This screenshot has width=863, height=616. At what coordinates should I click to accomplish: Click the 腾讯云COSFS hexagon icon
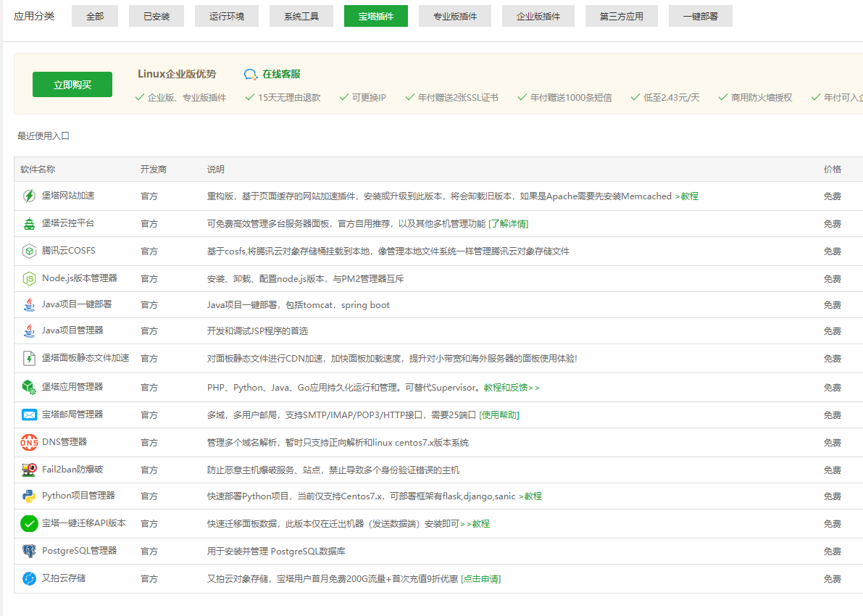tap(29, 251)
